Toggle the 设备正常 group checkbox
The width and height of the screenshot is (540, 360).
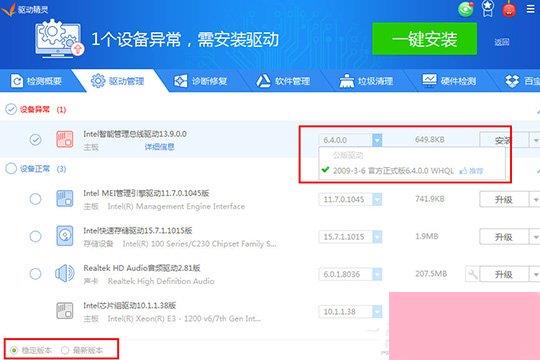(x=11, y=168)
